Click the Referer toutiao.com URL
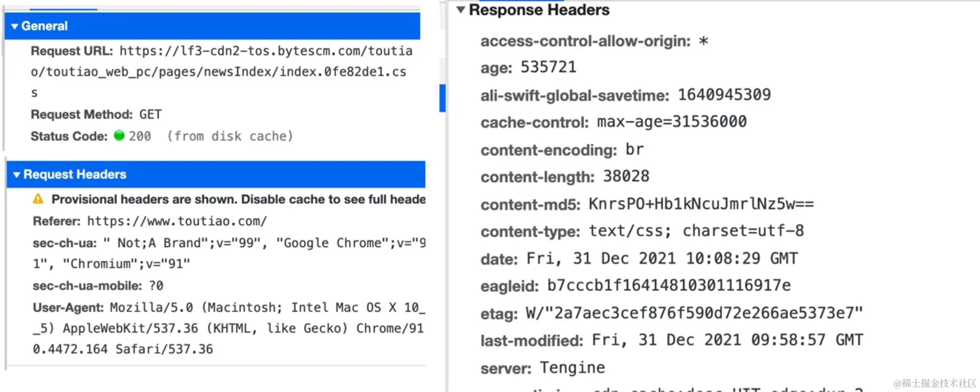 pyautogui.click(x=177, y=221)
